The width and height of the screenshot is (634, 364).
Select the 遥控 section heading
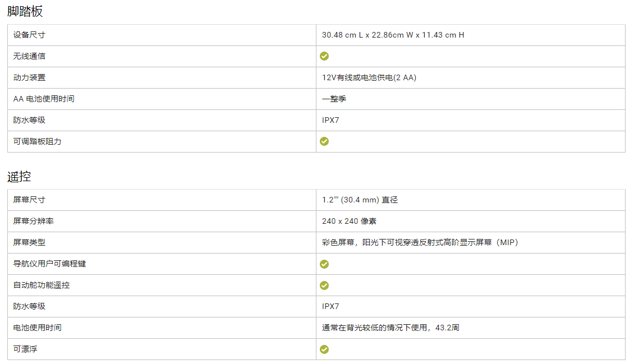19,177
